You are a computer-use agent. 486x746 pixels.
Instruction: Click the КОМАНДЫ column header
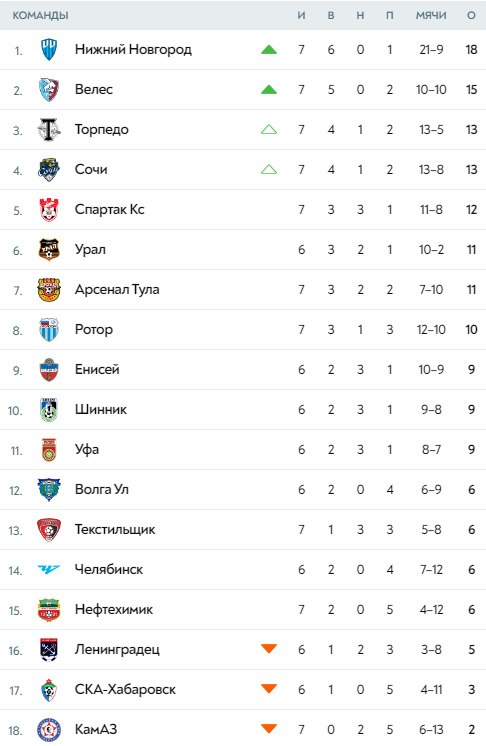point(40,15)
